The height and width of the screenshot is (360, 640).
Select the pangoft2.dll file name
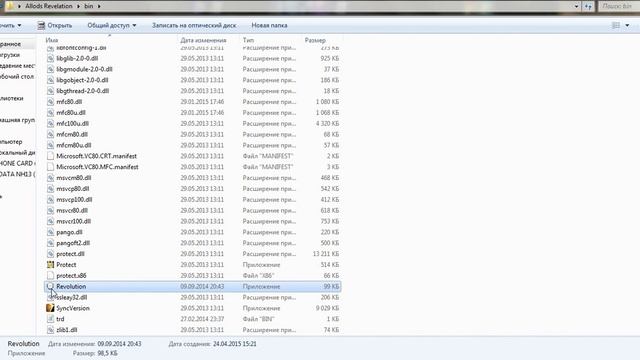73,243
